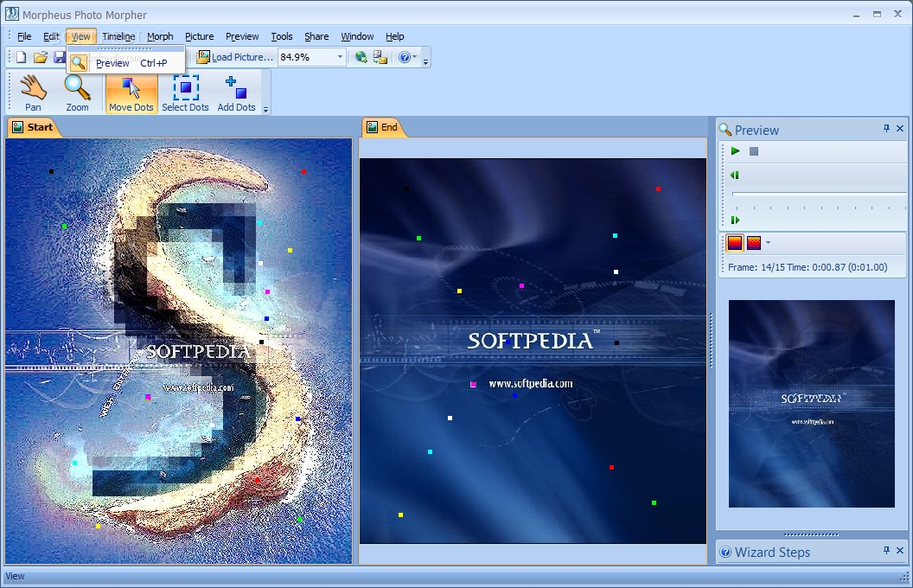Click the morph preview thumbnail image

(x=812, y=404)
